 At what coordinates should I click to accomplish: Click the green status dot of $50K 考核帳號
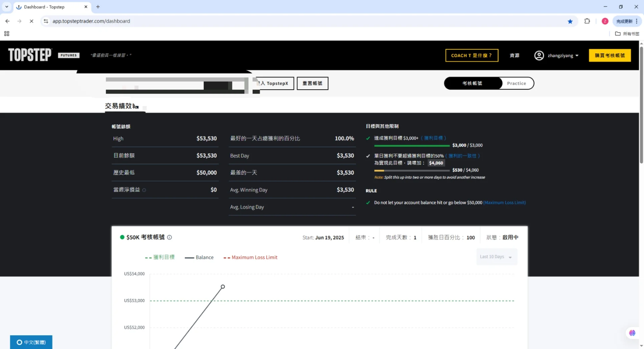tap(122, 237)
